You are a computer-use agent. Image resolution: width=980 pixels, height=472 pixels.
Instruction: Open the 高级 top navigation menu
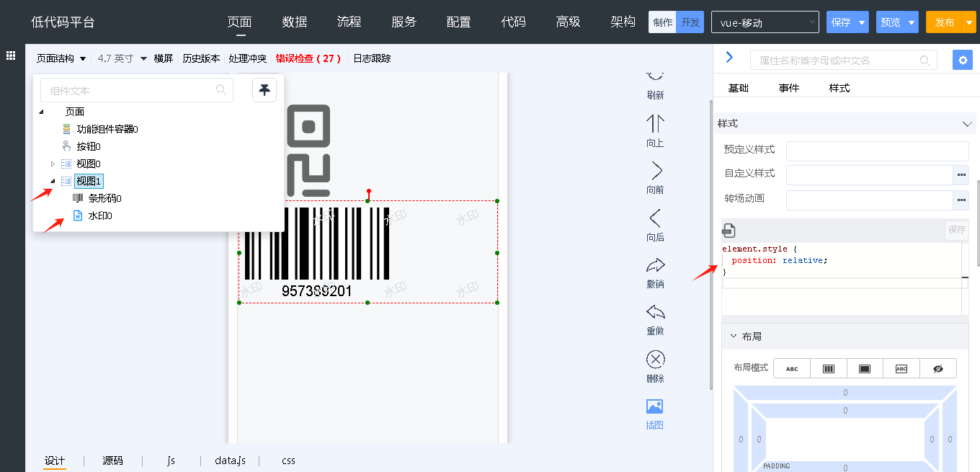[569, 22]
